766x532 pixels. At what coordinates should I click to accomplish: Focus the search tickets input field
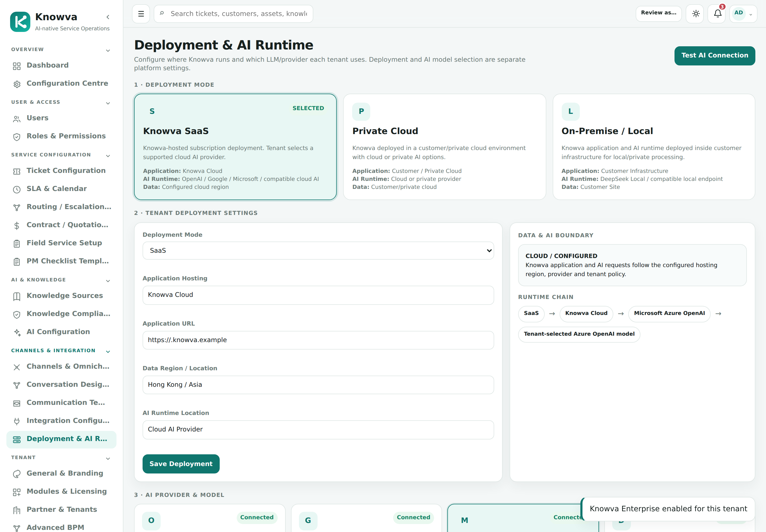(x=233, y=14)
